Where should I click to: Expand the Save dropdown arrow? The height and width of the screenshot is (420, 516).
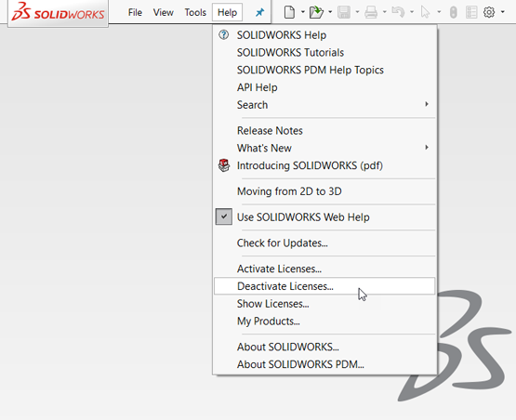click(x=357, y=12)
